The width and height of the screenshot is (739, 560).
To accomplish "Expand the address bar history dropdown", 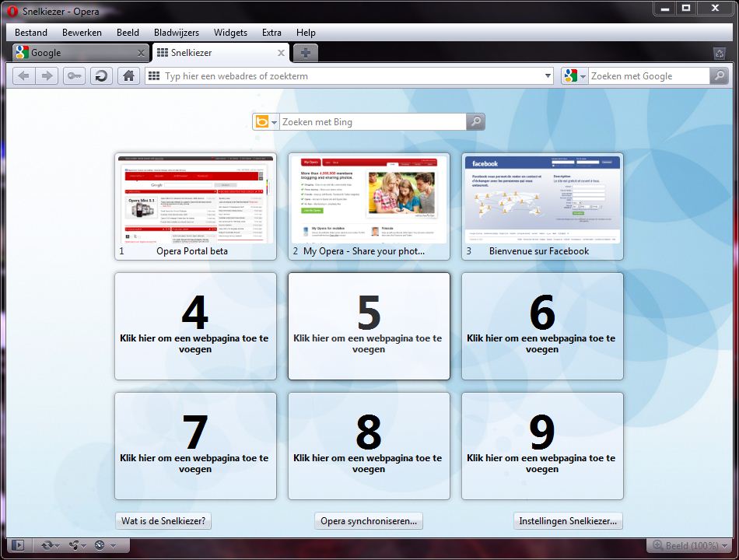I will pyautogui.click(x=548, y=76).
